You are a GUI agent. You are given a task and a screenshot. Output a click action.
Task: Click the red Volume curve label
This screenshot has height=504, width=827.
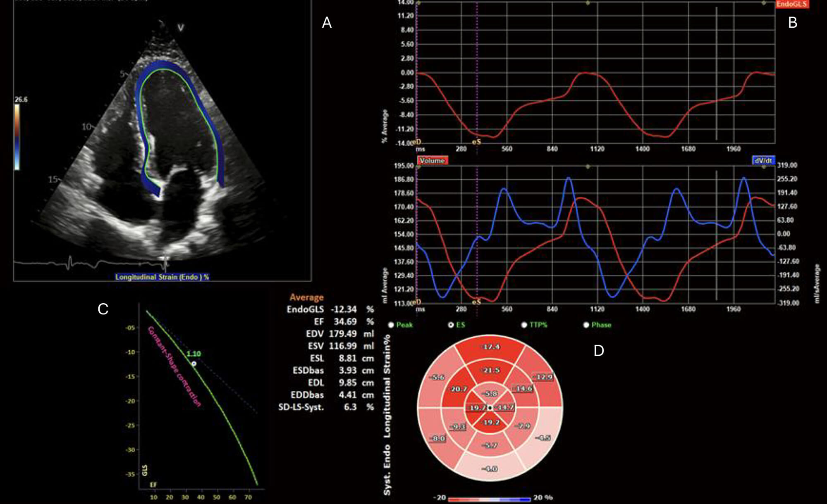point(432,161)
